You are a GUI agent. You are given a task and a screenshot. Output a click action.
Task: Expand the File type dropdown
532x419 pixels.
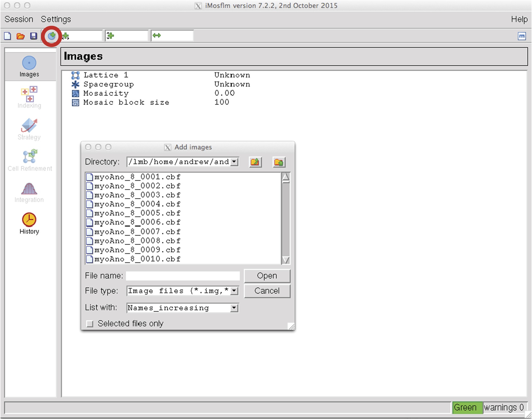234,291
